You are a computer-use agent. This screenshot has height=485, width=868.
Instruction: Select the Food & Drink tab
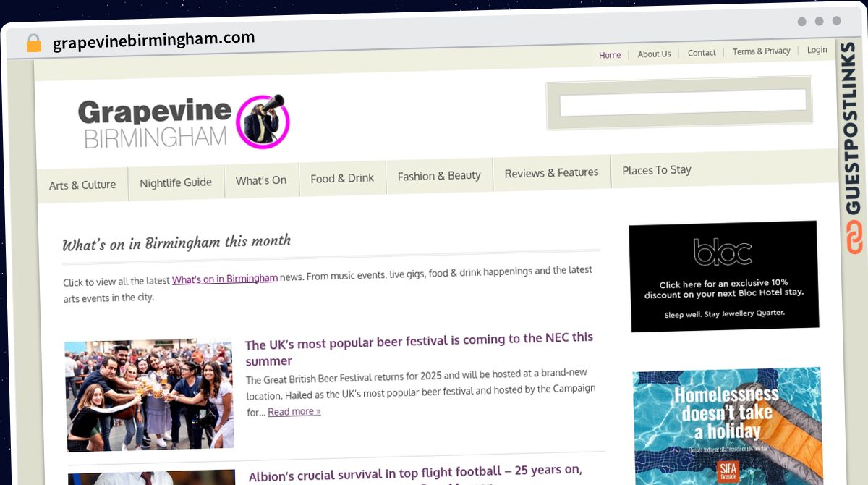click(342, 178)
